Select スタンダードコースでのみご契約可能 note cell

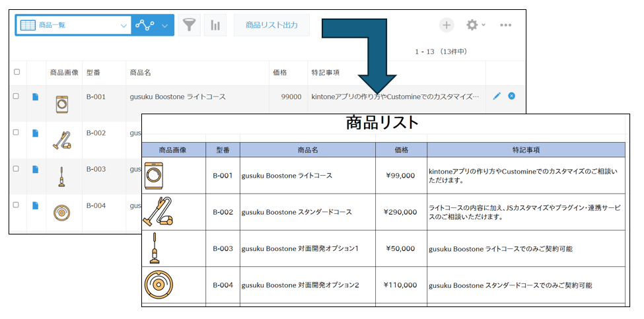[526, 285]
